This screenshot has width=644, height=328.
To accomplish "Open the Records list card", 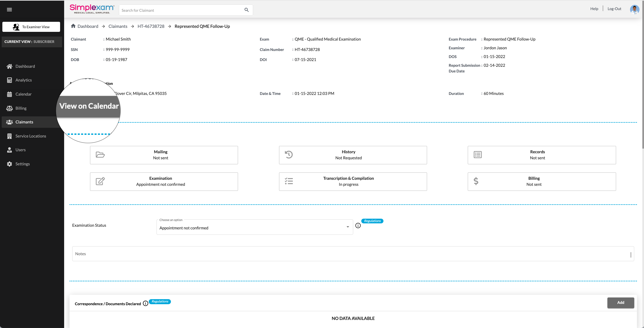I will (x=541, y=155).
